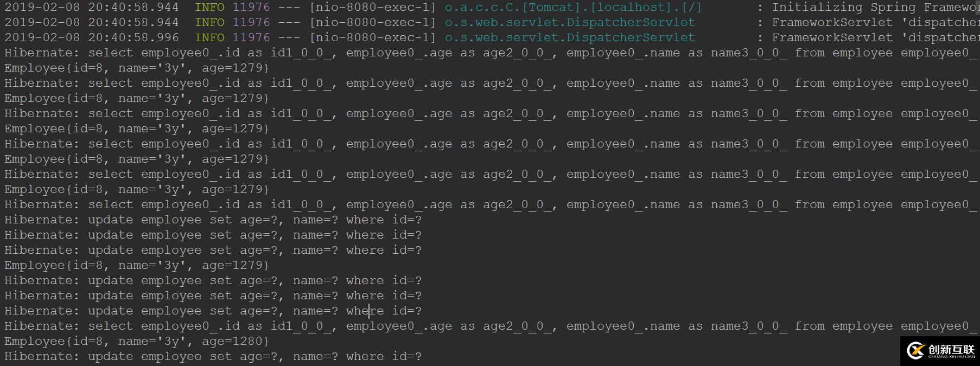Click FrameworkServlet 'dispatcher message on the .996 line
This screenshot has height=366, width=980.
(x=876, y=37)
